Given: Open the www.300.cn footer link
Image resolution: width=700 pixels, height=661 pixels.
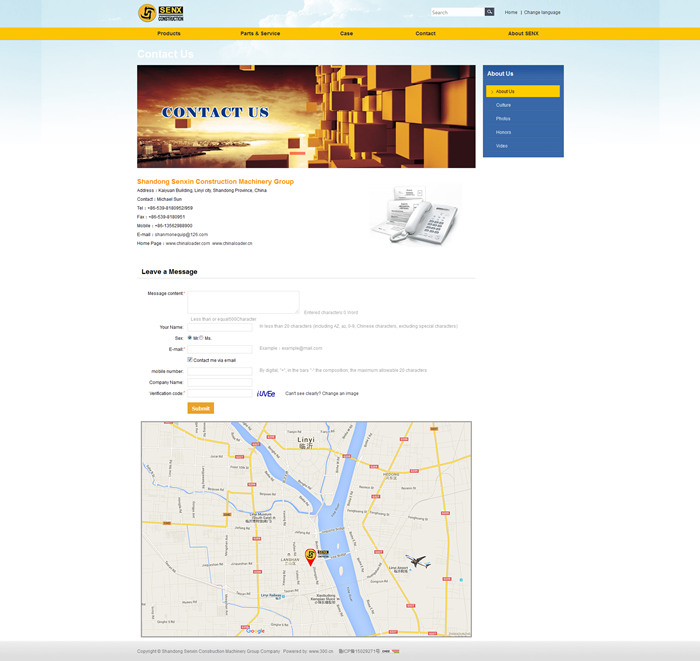Looking at the screenshot, I should coord(321,651).
